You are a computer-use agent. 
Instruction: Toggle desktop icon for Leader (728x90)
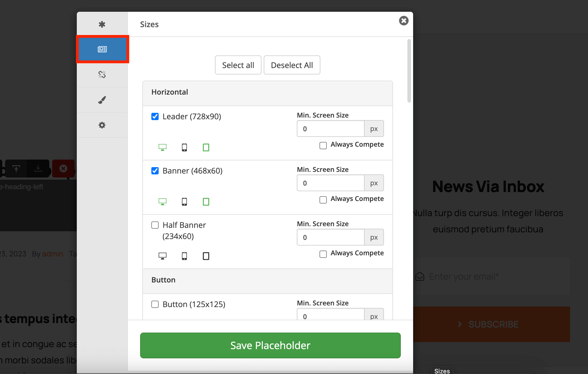[163, 147]
